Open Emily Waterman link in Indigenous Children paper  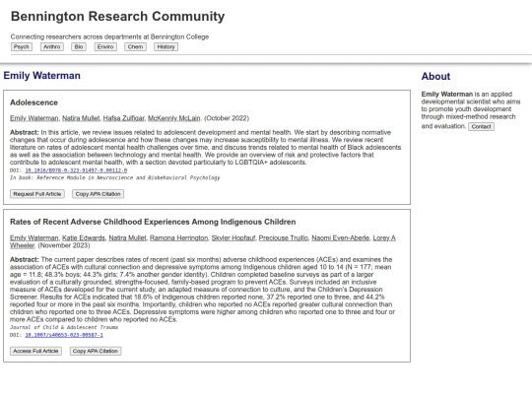[34, 237]
